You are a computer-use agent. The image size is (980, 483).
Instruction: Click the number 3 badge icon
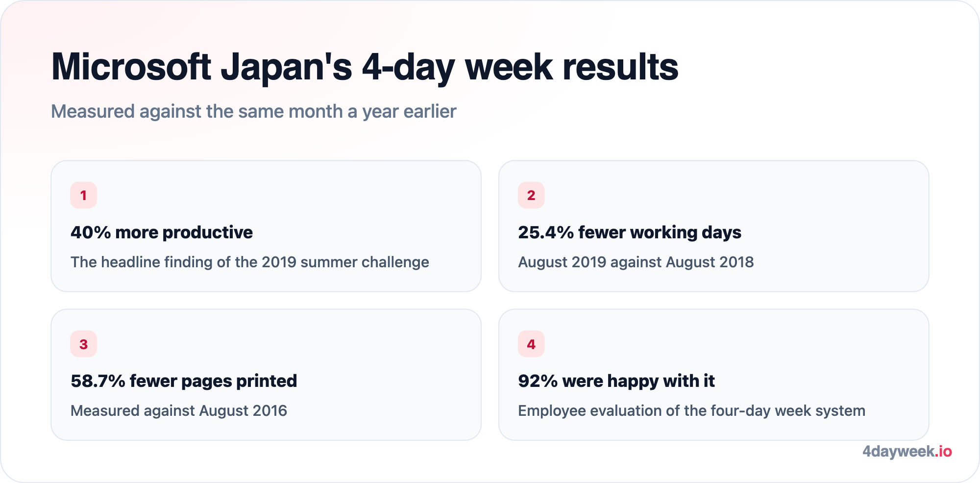point(83,344)
